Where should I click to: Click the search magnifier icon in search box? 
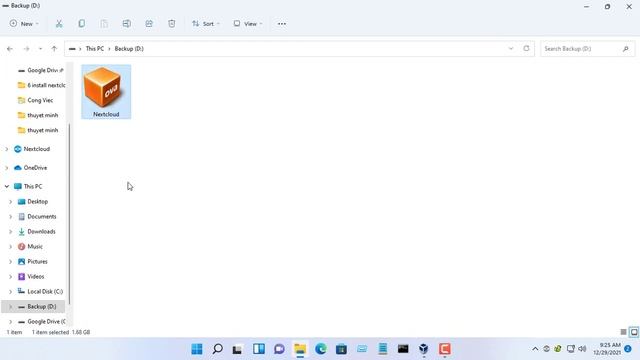coord(625,49)
